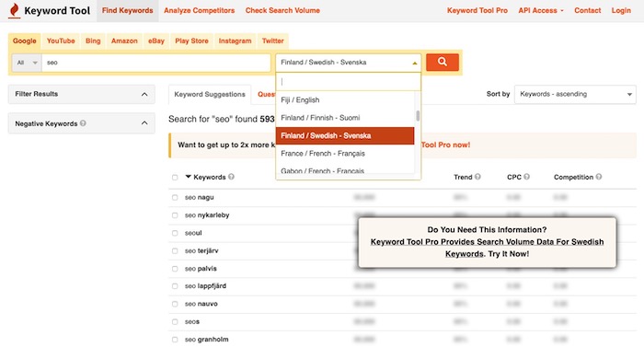Switch to the Play Store tab
Screen dimensions: 644x347
[191, 40]
